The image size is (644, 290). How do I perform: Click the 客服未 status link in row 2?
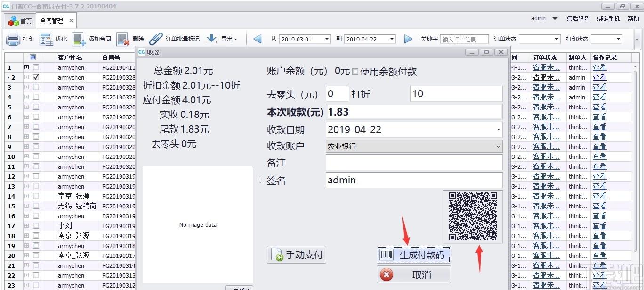(546, 77)
